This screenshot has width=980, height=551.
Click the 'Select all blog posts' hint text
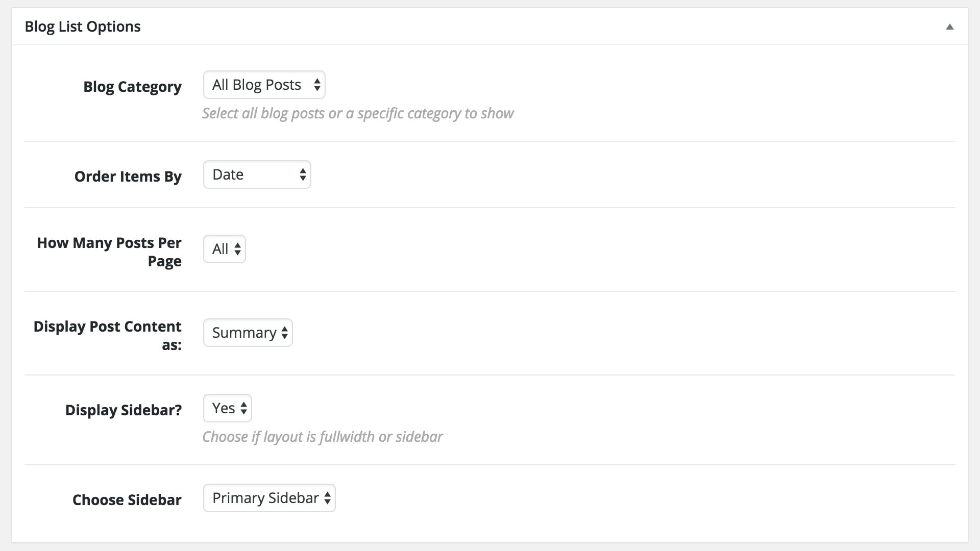point(358,113)
